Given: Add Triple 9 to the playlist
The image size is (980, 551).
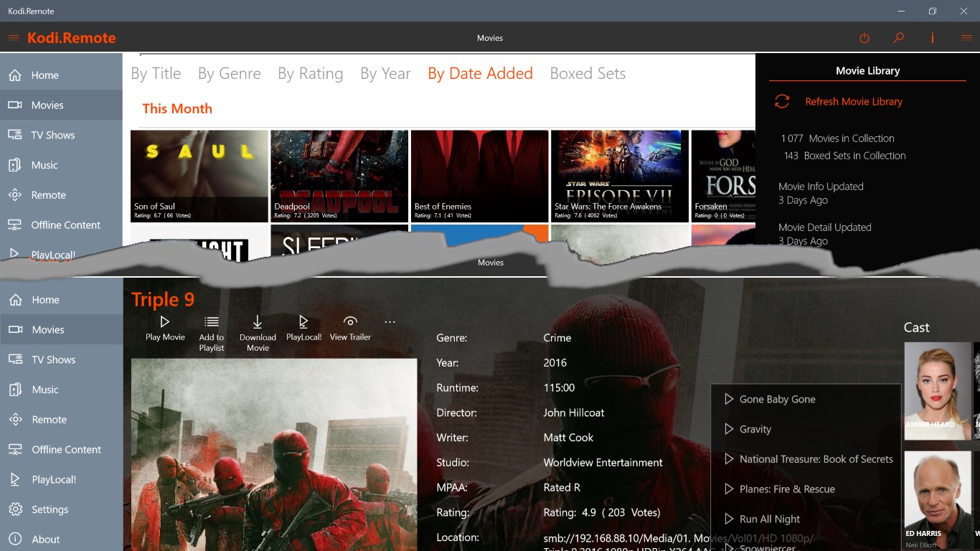Looking at the screenshot, I should pos(212,334).
